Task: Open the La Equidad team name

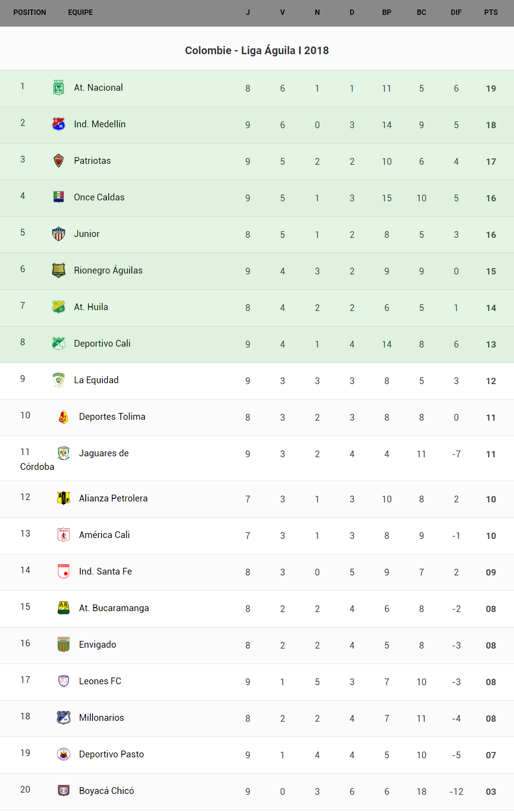Action: tap(96, 380)
